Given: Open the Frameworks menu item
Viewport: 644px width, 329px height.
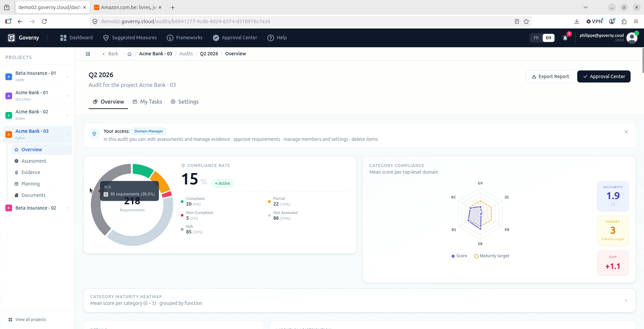Looking at the screenshot, I should click(184, 38).
